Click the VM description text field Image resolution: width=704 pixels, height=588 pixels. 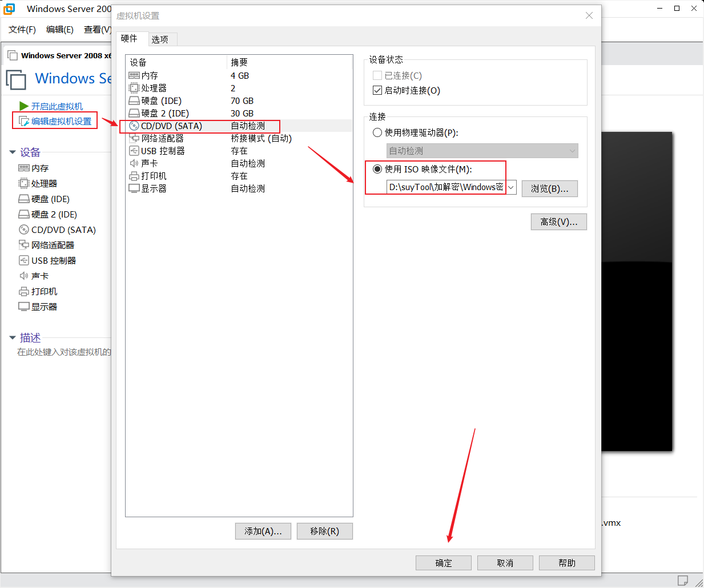pos(64,352)
